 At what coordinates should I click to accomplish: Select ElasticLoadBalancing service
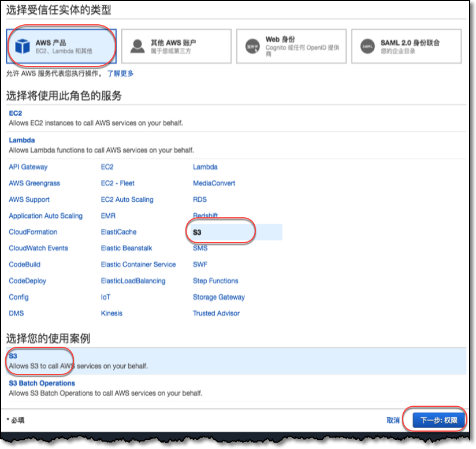pos(133,281)
